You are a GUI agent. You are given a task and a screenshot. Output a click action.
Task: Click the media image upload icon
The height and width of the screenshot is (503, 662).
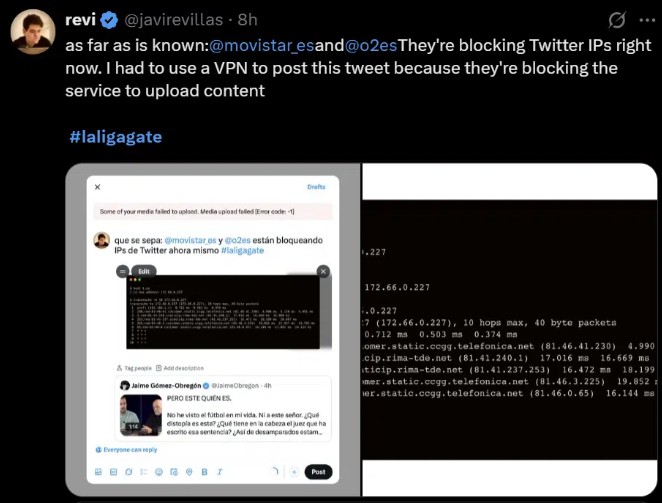tap(98, 472)
